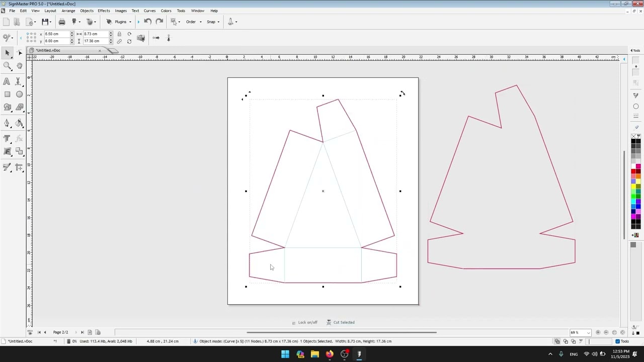Select the Zoom magnifier tool
Viewport: 644px width, 362px height.
point(7,66)
